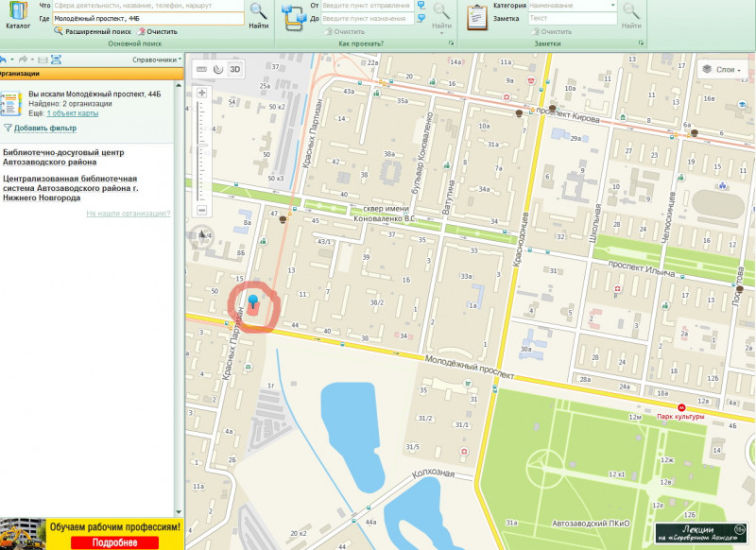The height and width of the screenshot is (550, 756).
Task: Click the compass icon on the map
Action: click(x=200, y=234)
